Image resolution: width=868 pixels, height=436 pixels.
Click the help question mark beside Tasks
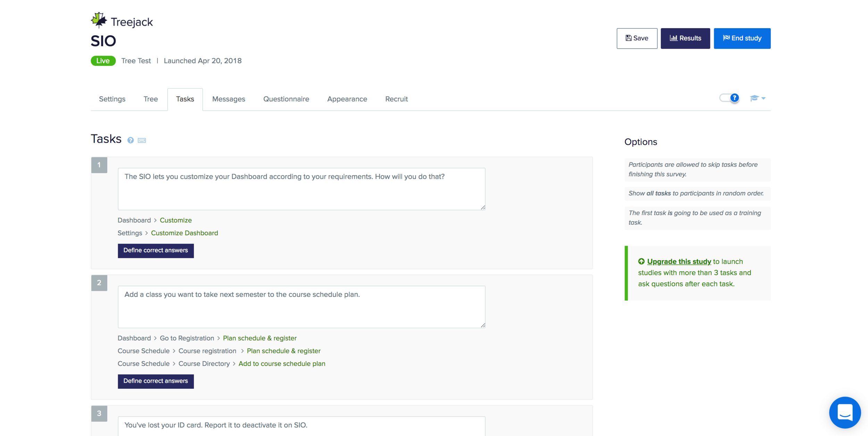pyautogui.click(x=131, y=140)
